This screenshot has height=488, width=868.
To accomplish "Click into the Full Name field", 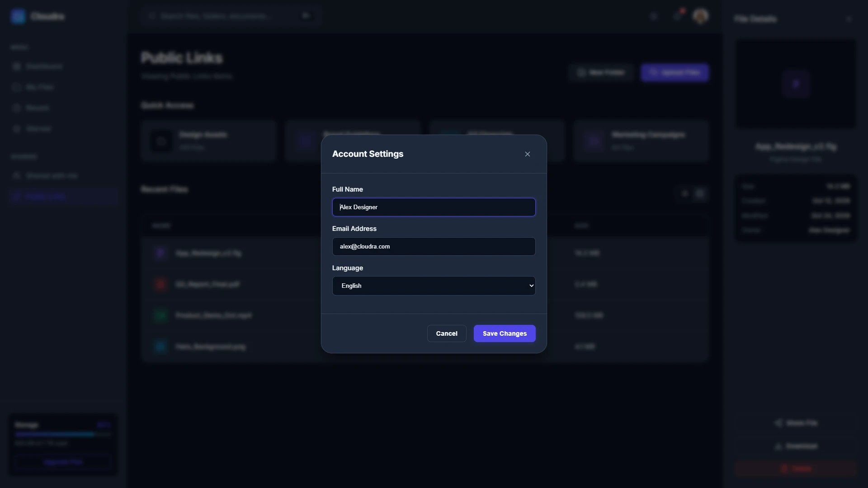I will pyautogui.click(x=434, y=207).
